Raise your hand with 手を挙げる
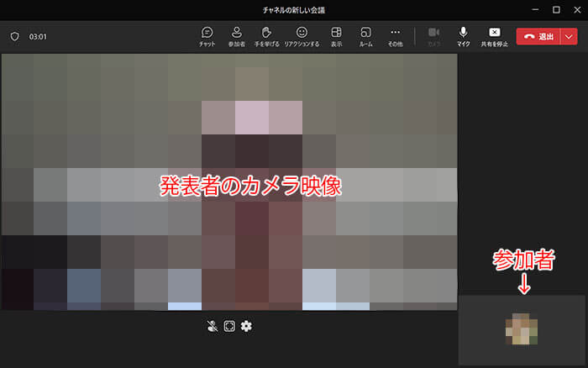Screen dimensions: 588x368 coord(266,37)
